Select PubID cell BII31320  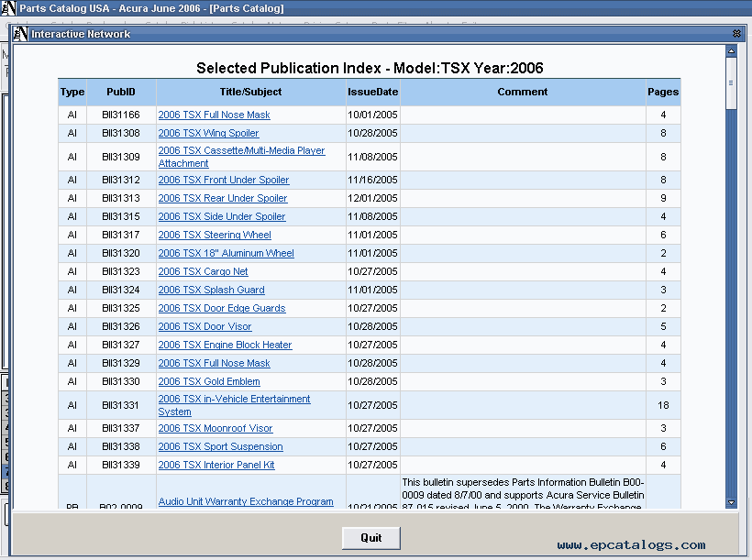[x=121, y=253]
